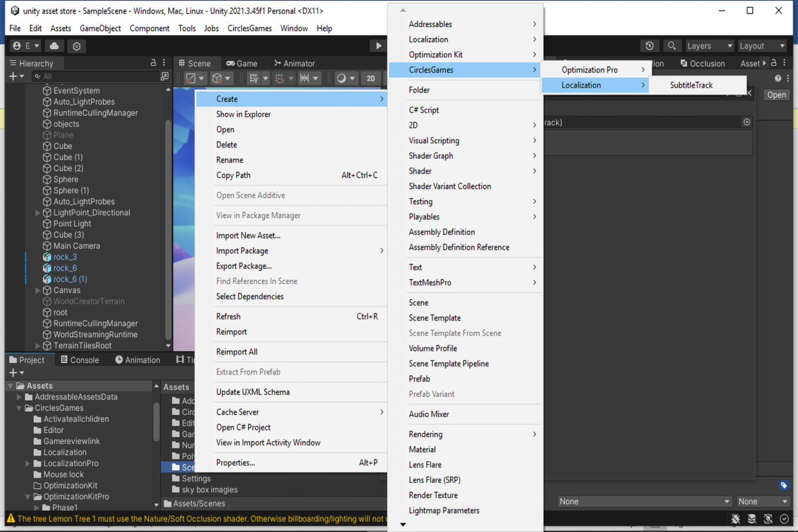
Task: Click the blue asset label tag icon in Inspector
Action: (782, 485)
